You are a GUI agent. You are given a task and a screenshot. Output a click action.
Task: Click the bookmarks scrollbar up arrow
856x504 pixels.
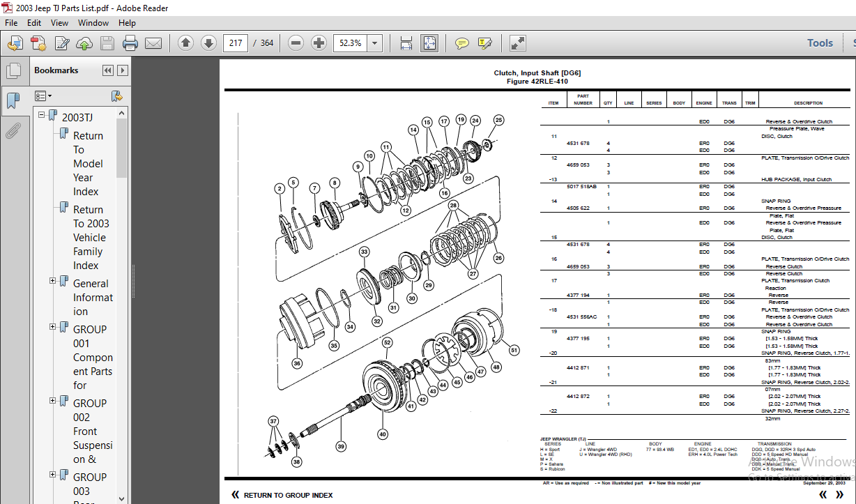click(x=122, y=113)
